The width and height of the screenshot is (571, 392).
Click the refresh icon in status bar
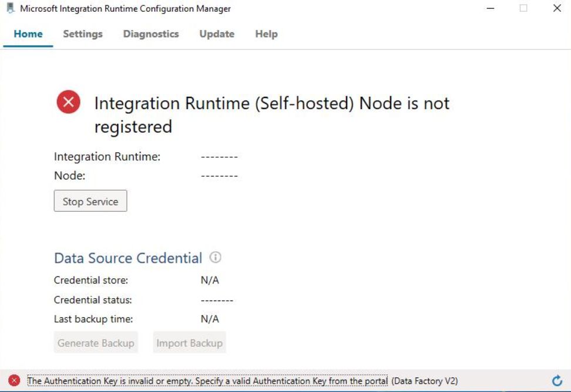pos(557,381)
